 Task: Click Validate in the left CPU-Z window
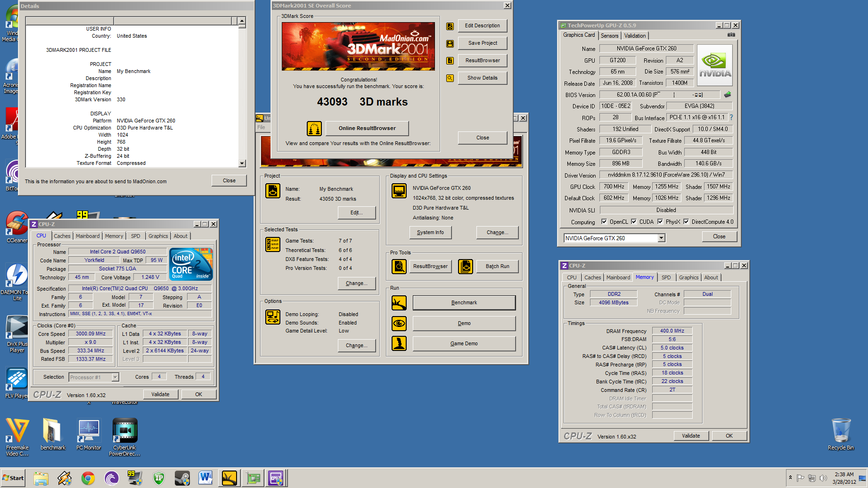click(160, 395)
